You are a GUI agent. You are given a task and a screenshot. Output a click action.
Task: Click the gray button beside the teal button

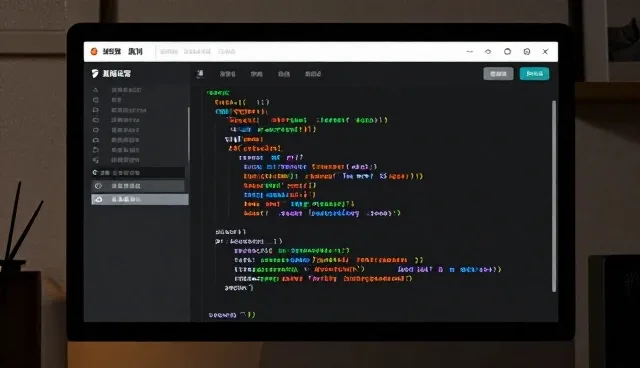click(498, 74)
